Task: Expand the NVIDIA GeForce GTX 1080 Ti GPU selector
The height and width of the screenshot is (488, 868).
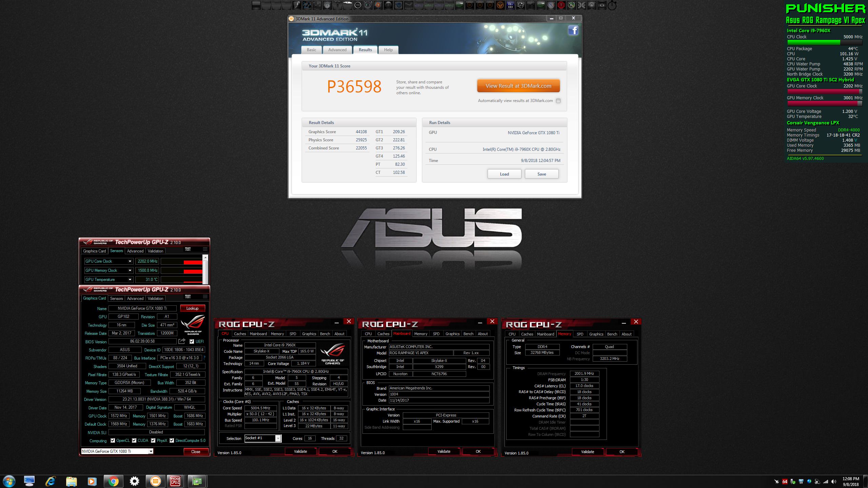Action: (151, 451)
